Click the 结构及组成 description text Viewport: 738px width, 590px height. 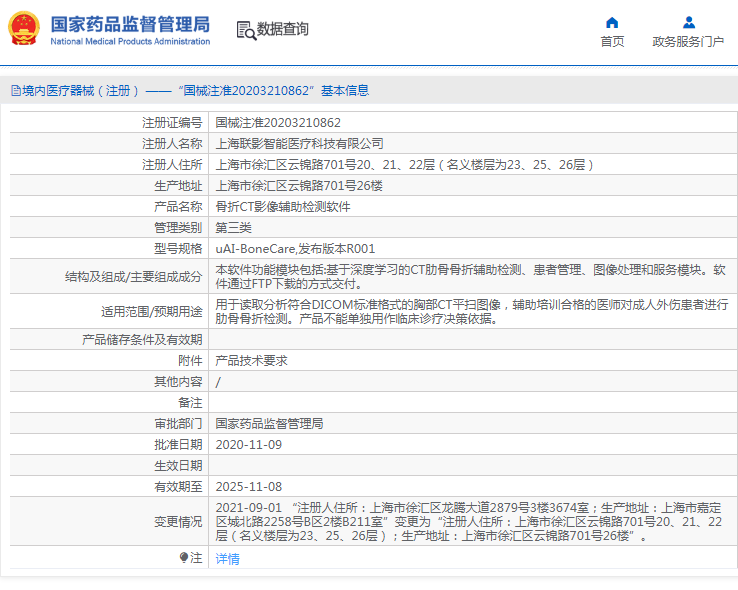(470, 277)
